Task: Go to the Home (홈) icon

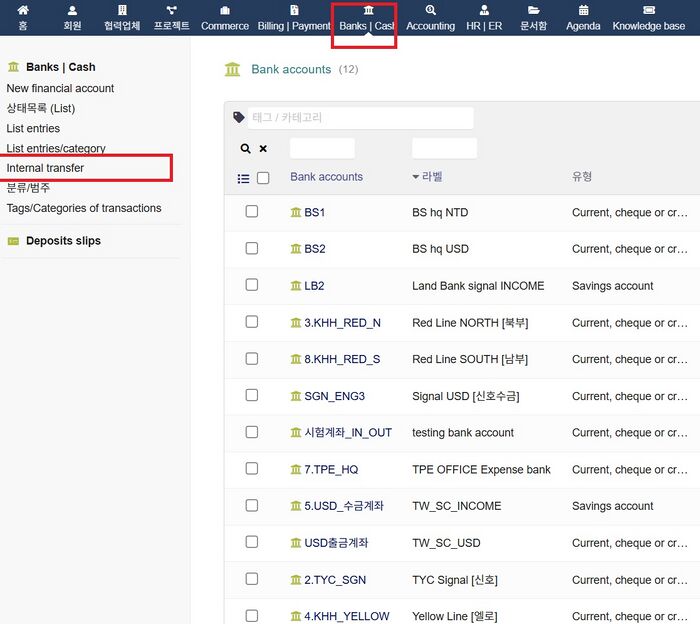Action: 23,18
